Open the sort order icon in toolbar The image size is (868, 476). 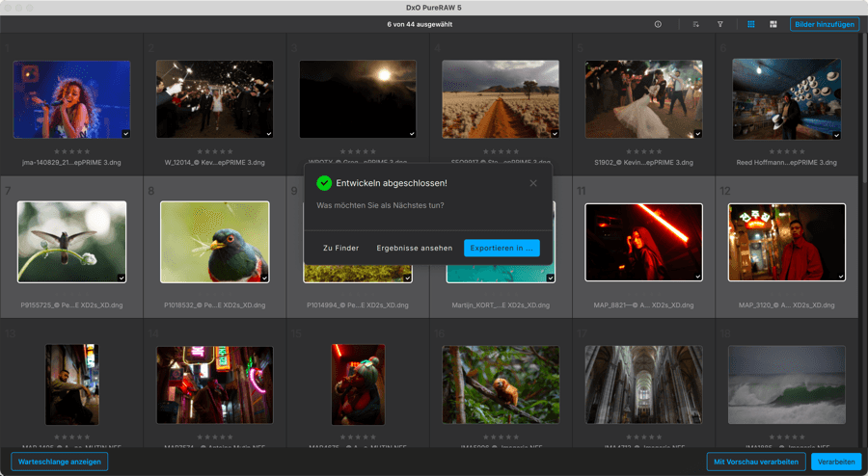tap(695, 24)
